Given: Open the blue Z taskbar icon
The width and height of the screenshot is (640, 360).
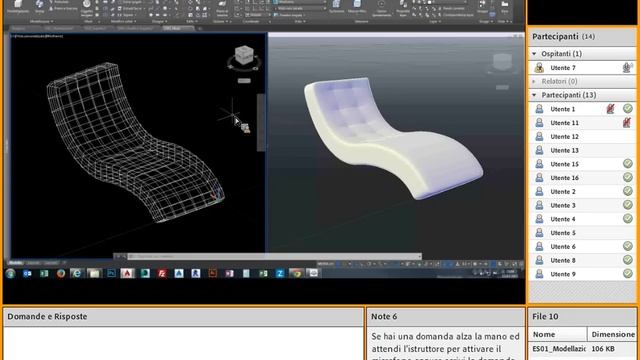Looking at the screenshot, I should (280, 273).
